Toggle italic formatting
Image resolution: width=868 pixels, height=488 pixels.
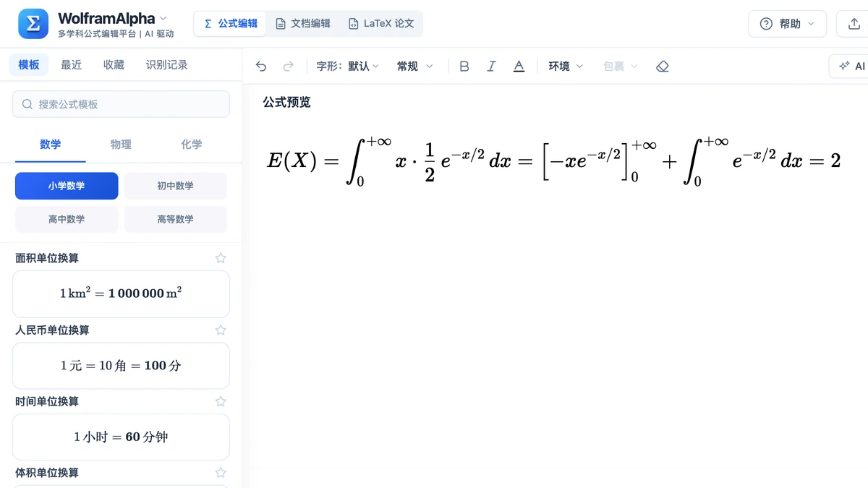(491, 67)
